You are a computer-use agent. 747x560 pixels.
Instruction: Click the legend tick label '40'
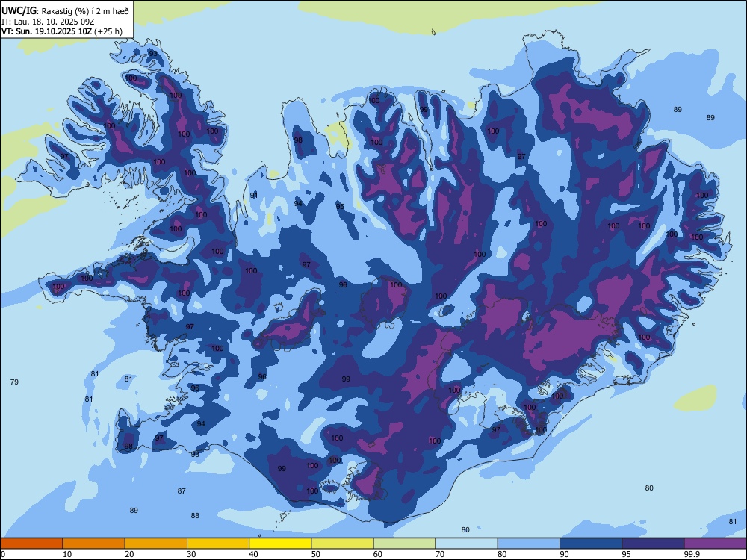point(253,554)
